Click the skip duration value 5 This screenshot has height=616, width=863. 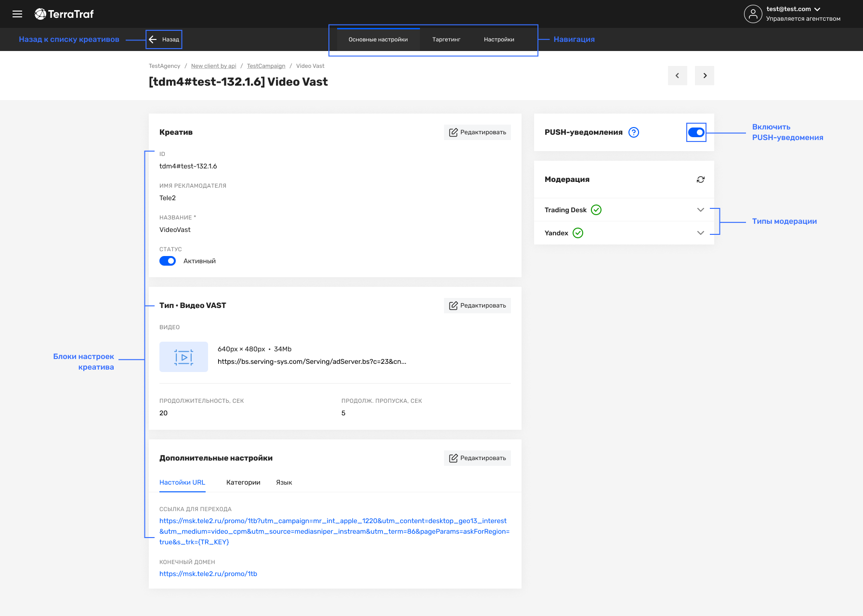point(343,413)
